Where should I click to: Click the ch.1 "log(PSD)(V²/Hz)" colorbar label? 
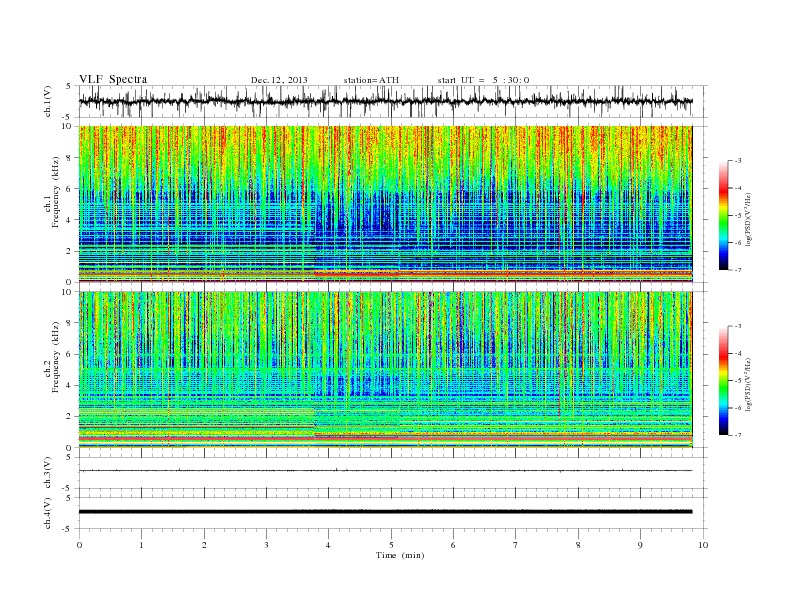[x=749, y=220]
